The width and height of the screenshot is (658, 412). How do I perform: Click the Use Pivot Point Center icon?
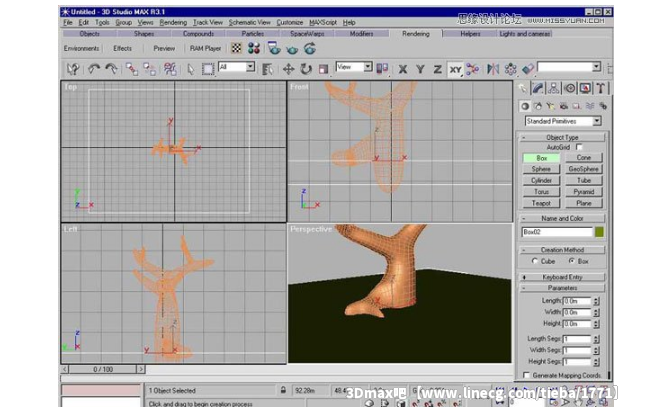382,68
